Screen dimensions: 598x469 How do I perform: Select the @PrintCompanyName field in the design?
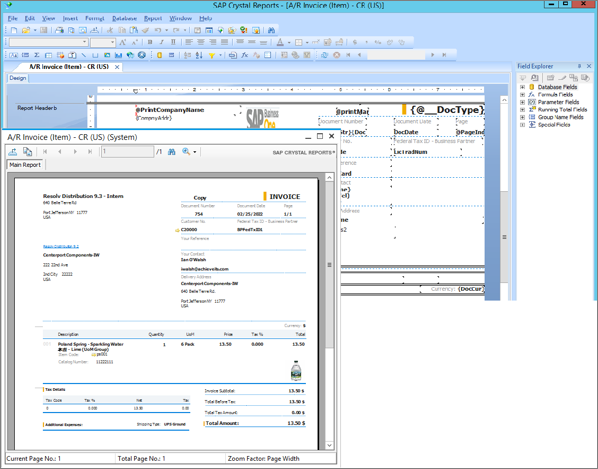(170, 110)
